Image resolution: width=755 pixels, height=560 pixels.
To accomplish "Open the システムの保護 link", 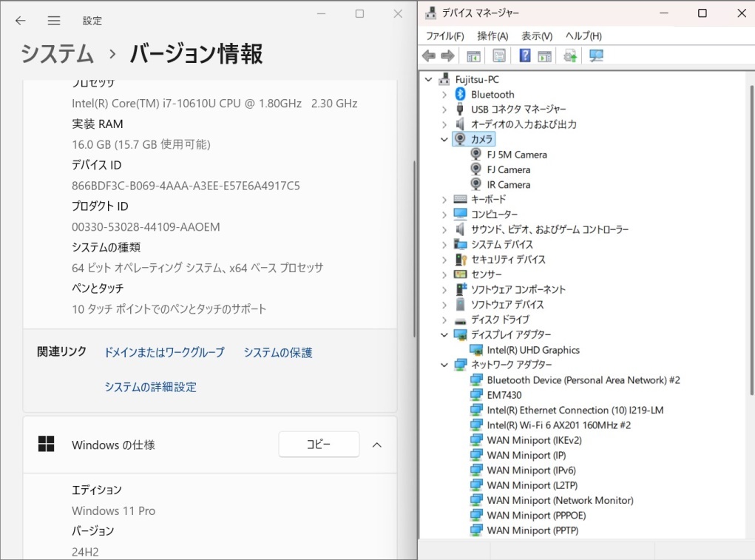I will coord(277,352).
